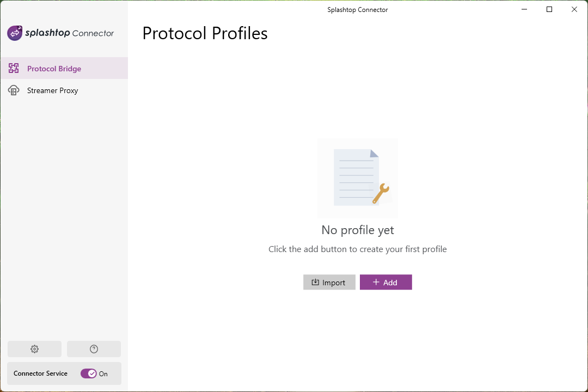Image resolution: width=588 pixels, height=392 pixels.
Task: Switch to the Streamer Proxy section
Action: [52, 90]
